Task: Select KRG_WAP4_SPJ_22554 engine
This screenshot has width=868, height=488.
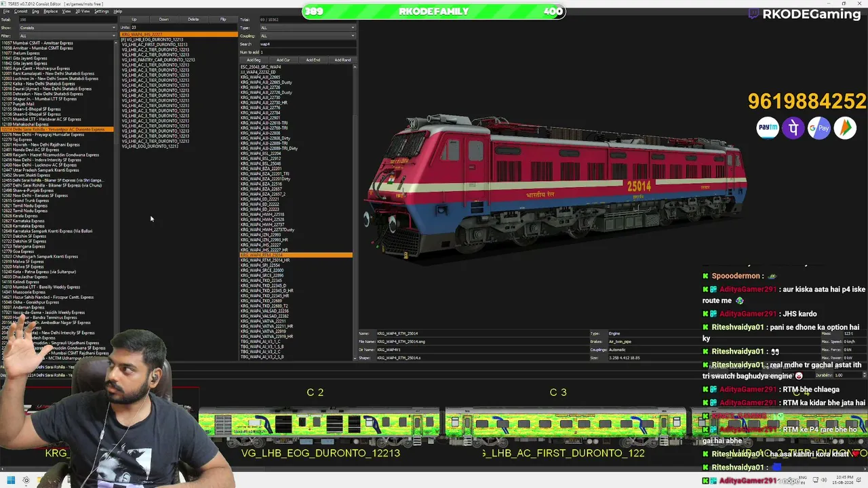Action: 296,265
